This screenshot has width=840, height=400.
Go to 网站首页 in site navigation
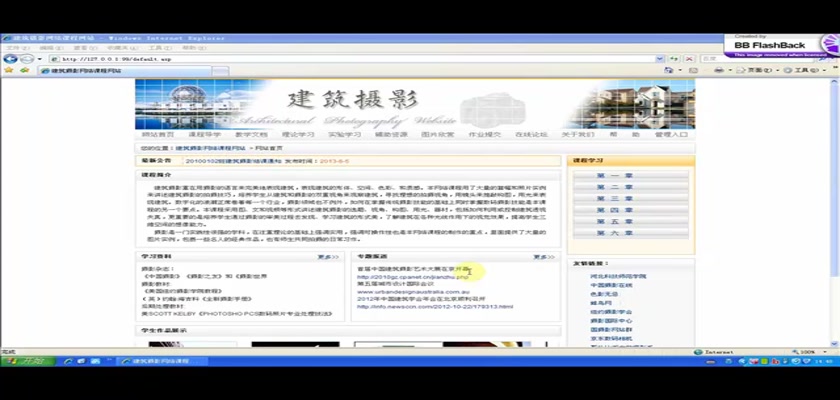158,134
